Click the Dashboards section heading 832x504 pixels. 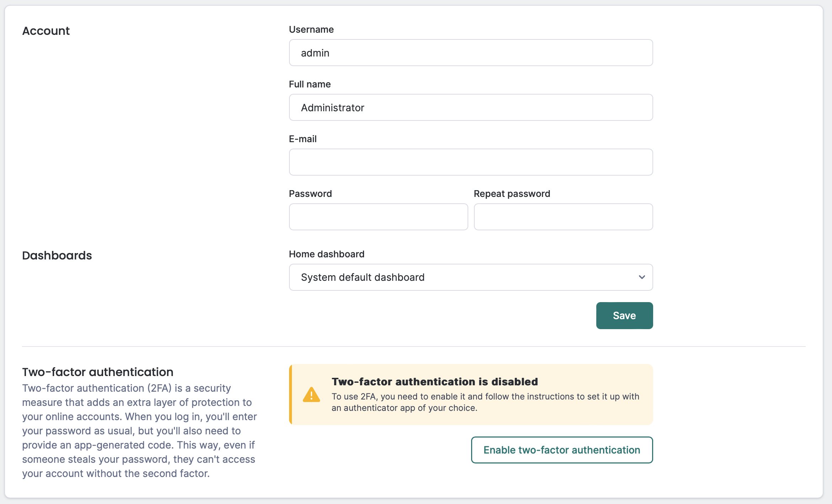coord(57,256)
